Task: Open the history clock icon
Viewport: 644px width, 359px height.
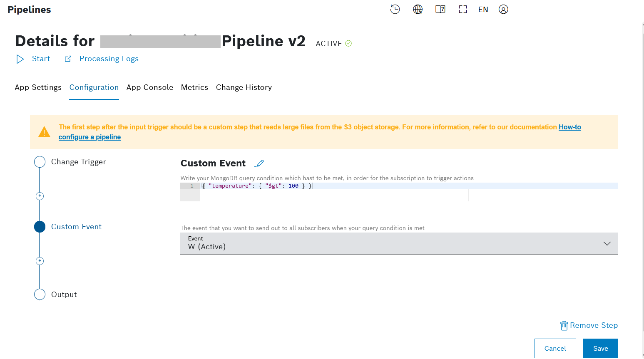Action: pos(395,9)
